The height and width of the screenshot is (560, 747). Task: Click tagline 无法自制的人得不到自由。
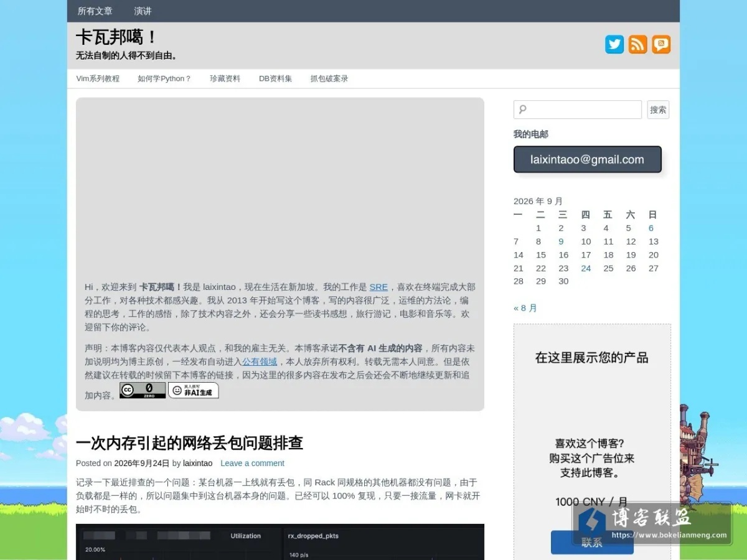128,55
